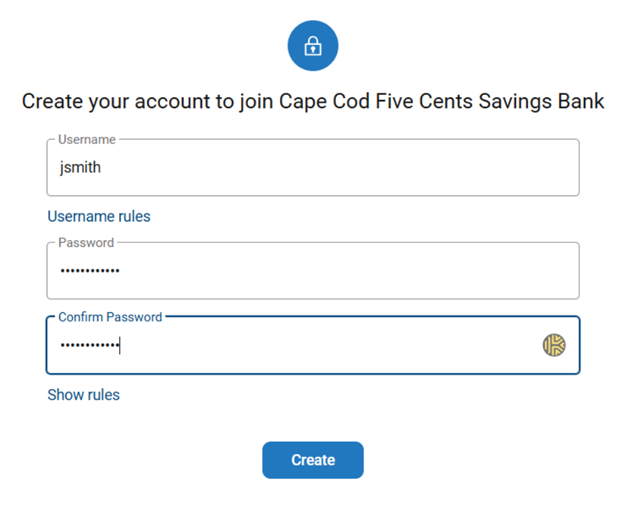Click the blue circle behind the lock
Image resolution: width=624 pixels, height=505 pixels.
pos(296,32)
